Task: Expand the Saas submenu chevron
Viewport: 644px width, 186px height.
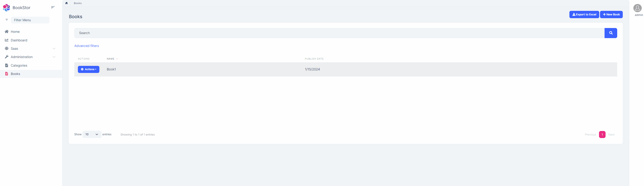Action: [54, 48]
